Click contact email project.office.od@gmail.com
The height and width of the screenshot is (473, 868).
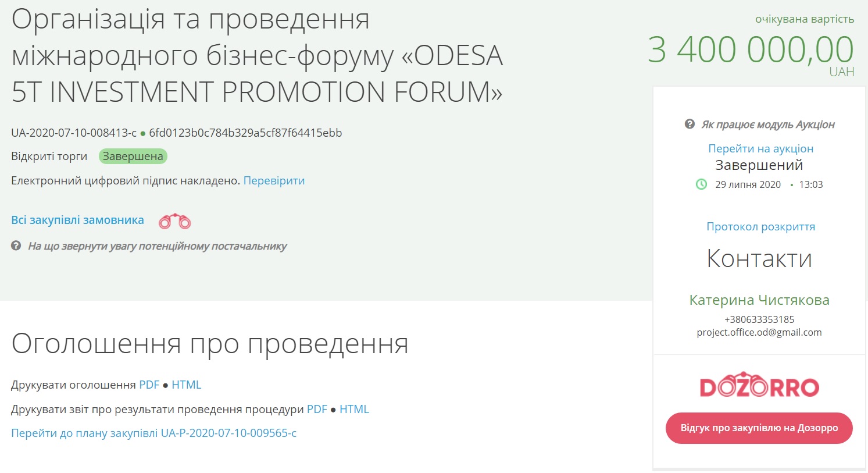[759, 332]
